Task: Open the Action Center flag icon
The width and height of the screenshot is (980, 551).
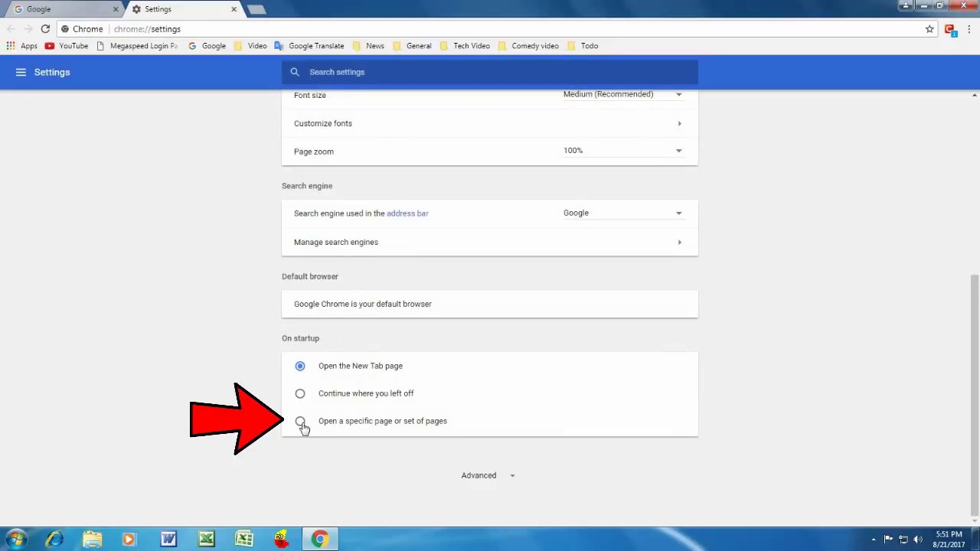Action: pyautogui.click(x=888, y=540)
